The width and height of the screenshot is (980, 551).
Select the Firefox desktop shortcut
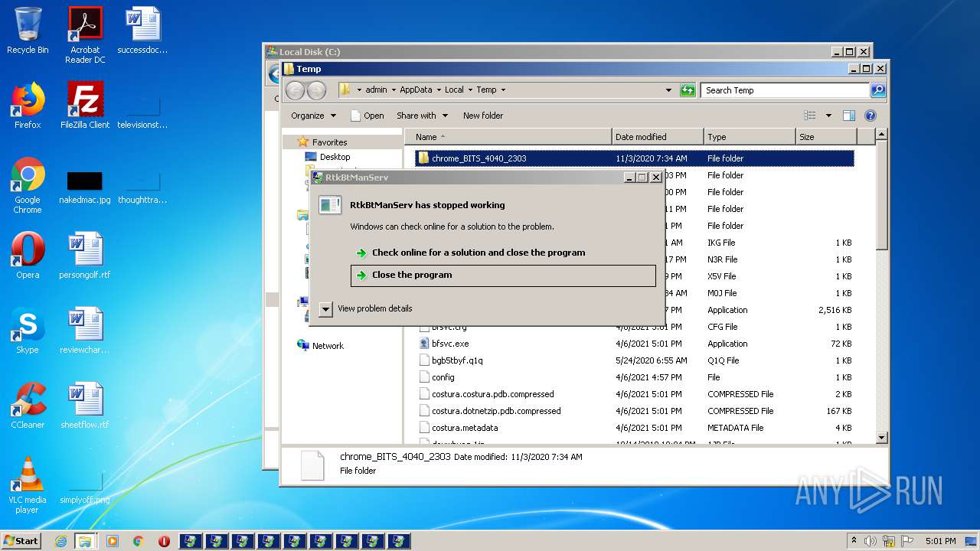[x=28, y=106]
